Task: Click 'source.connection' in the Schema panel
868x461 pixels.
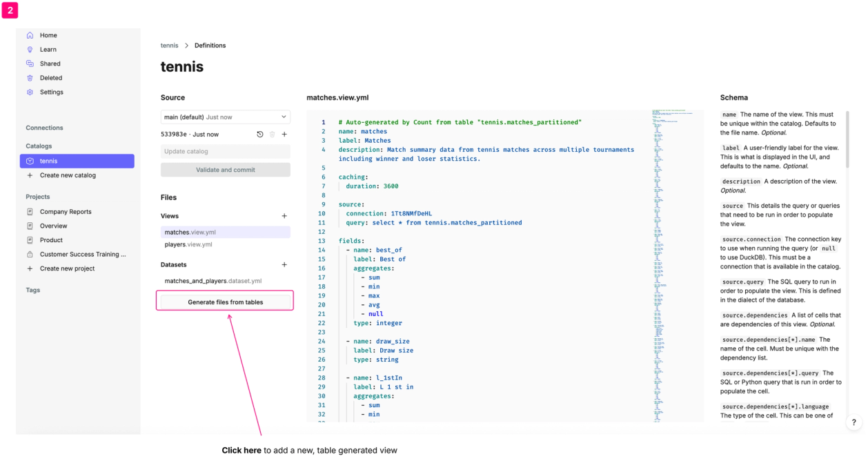Action: [x=751, y=239]
